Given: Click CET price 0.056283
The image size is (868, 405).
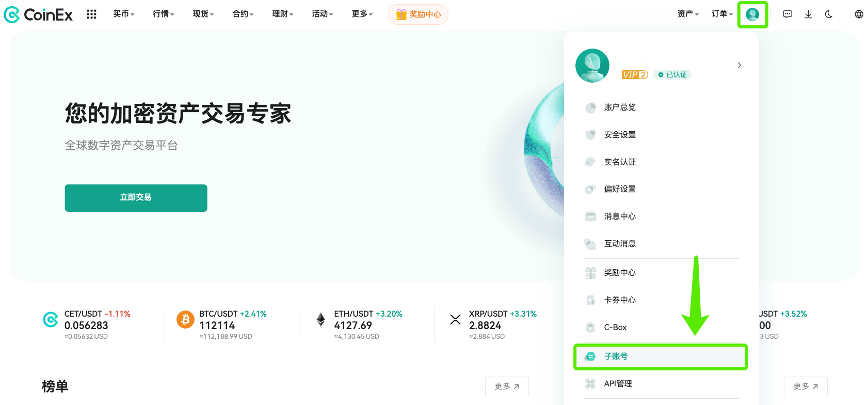Looking at the screenshot, I should click(86, 325).
